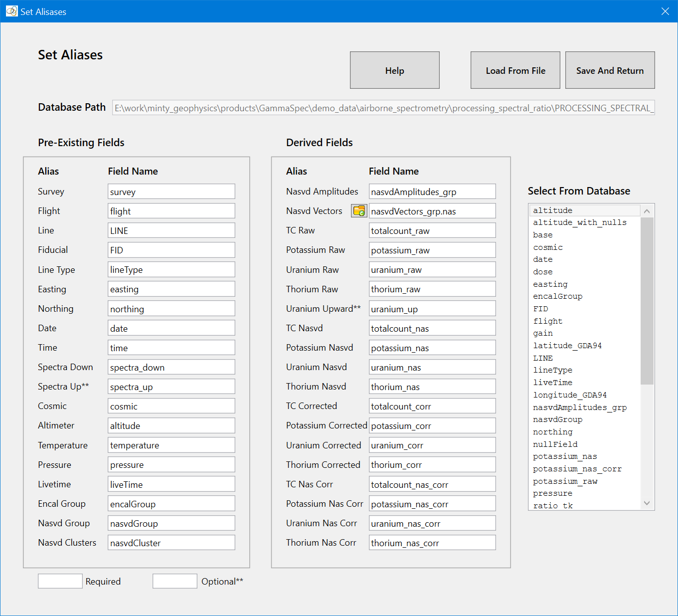Click the Required color legend box

click(60, 581)
